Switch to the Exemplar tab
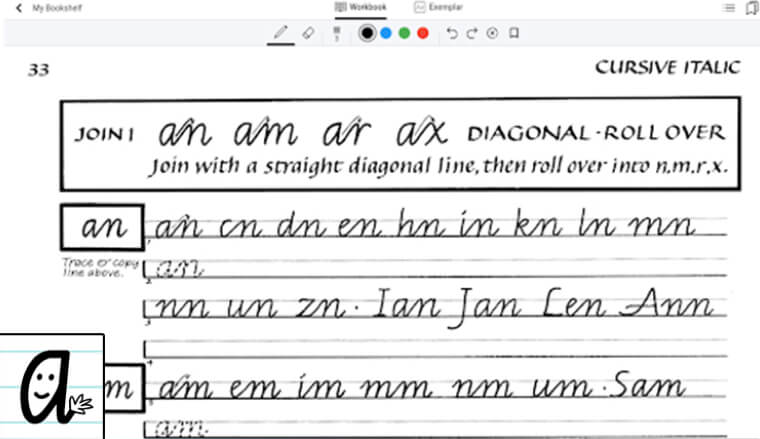 439,7
